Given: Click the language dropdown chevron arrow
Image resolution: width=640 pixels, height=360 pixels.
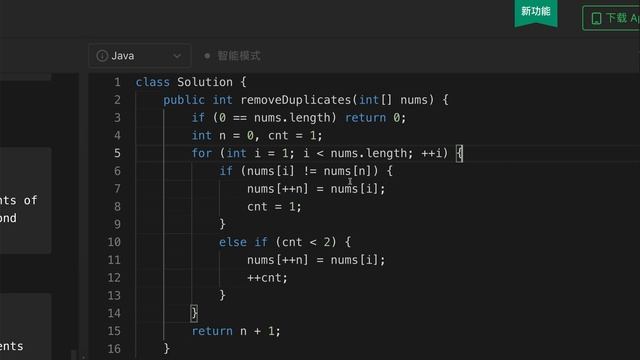Looking at the screenshot, I should click(x=177, y=56).
